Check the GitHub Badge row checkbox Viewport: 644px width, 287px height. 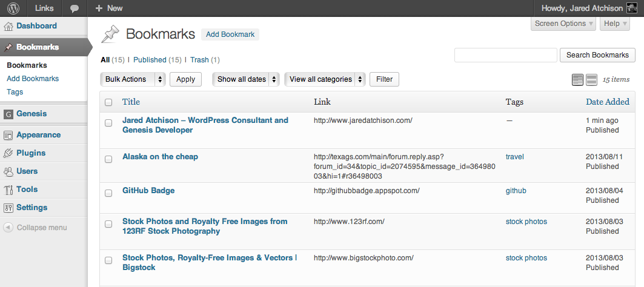click(108, 193)
